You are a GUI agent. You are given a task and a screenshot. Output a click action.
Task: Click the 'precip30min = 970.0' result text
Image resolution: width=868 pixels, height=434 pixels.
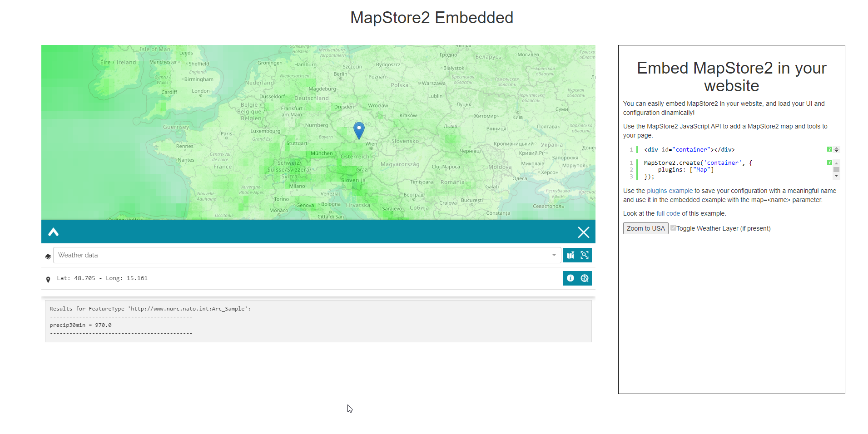coord(80,325)
